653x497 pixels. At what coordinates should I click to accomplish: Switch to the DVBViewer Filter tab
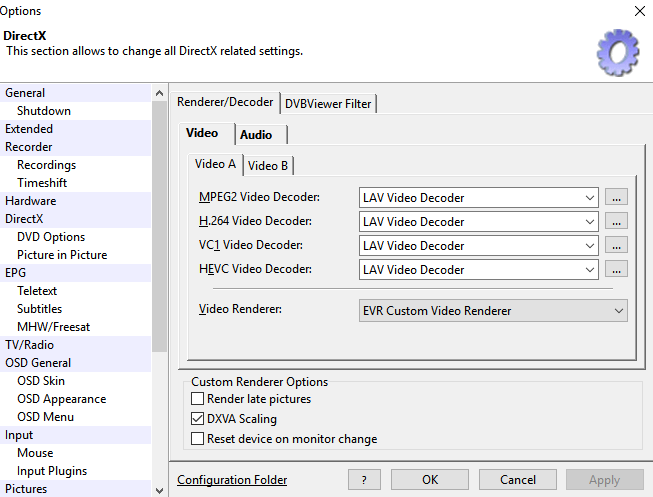(328, 102)
